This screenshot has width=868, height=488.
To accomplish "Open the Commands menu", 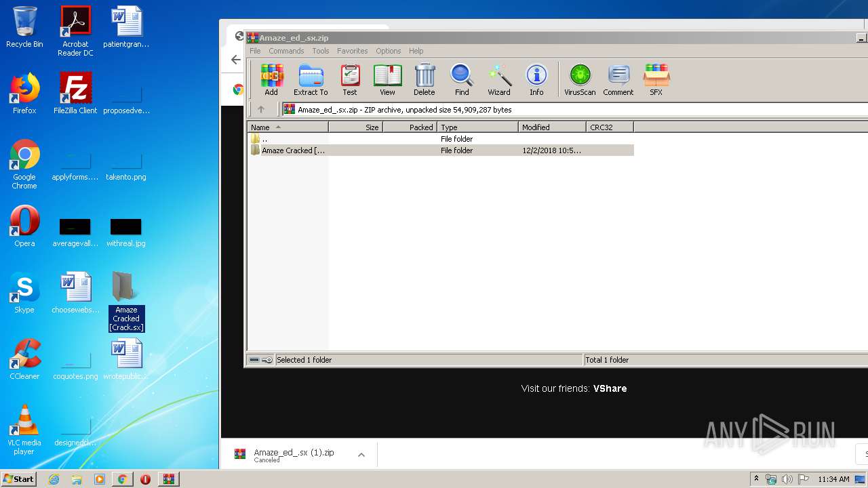I will point(286,51).
